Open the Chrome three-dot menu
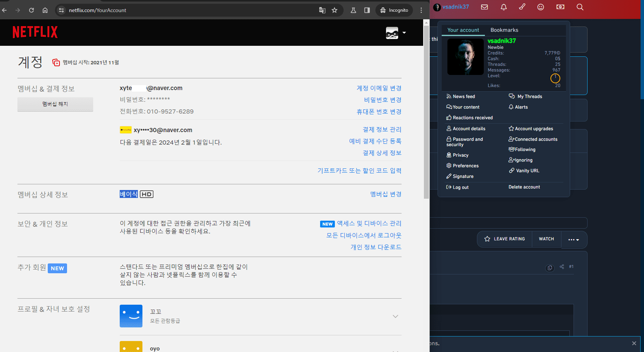644x352 pixels. click(x=421, y=10)
